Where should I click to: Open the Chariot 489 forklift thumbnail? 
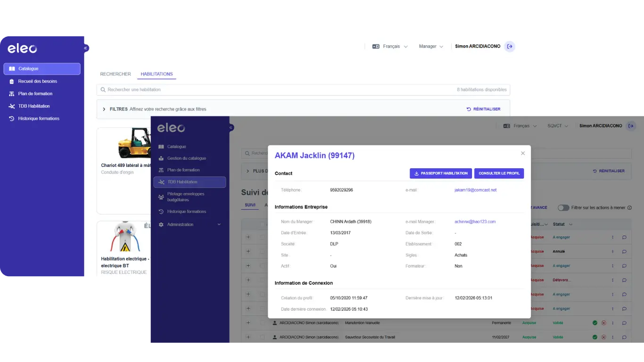click(134, 142)
